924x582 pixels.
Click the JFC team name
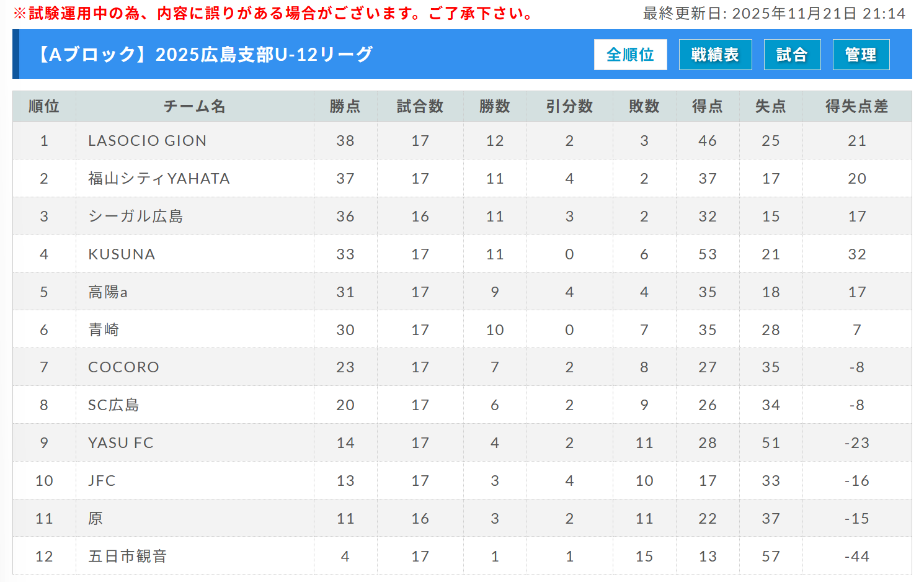[x=102, y=481]
